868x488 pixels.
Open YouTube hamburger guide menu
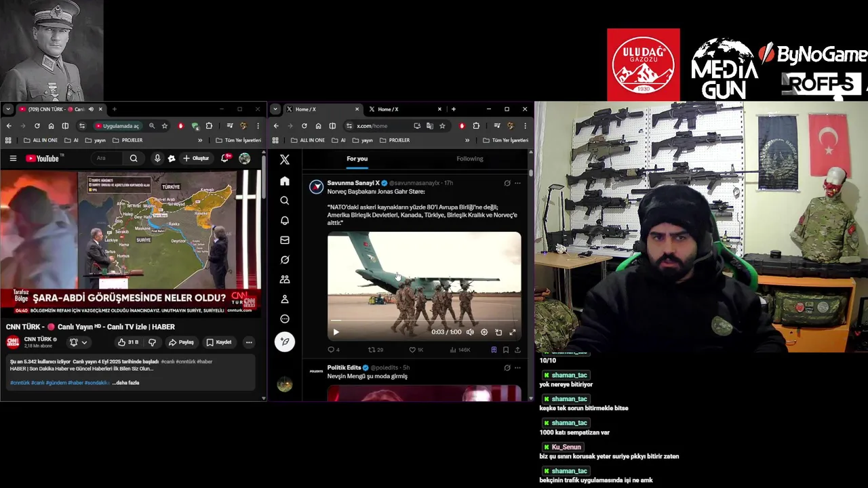coord(13,159)
